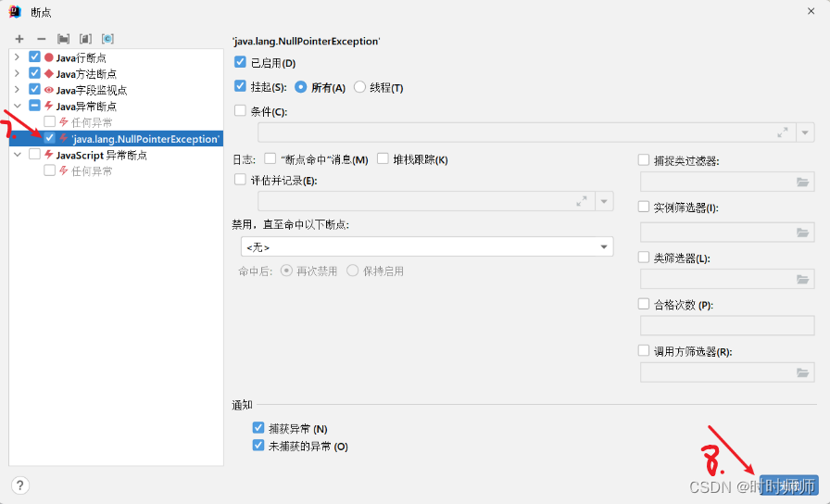830x504 pixels.
Task: Click the 合格次数 count input field
Action: point(727,325)
